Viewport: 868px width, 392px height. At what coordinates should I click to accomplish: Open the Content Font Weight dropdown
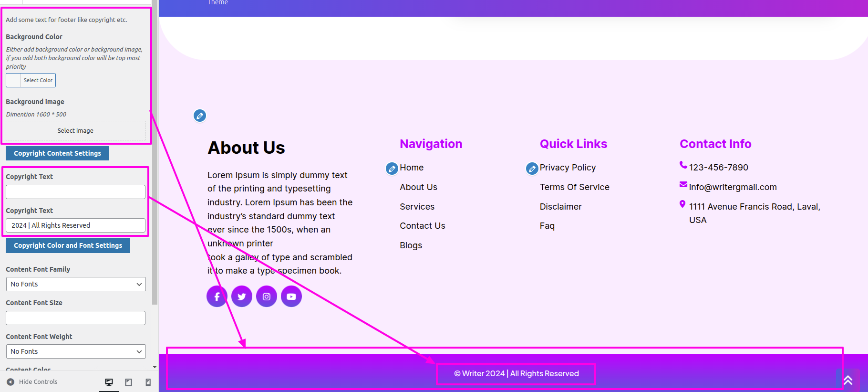[76, 351]
